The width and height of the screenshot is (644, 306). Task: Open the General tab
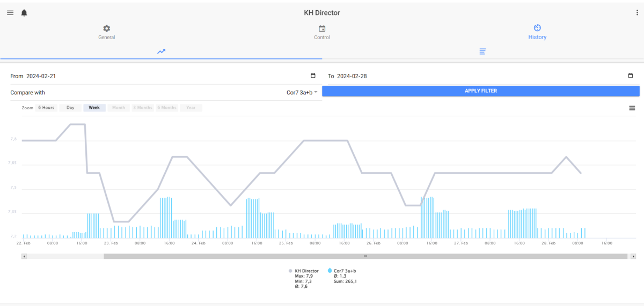(x=107, y=32)
